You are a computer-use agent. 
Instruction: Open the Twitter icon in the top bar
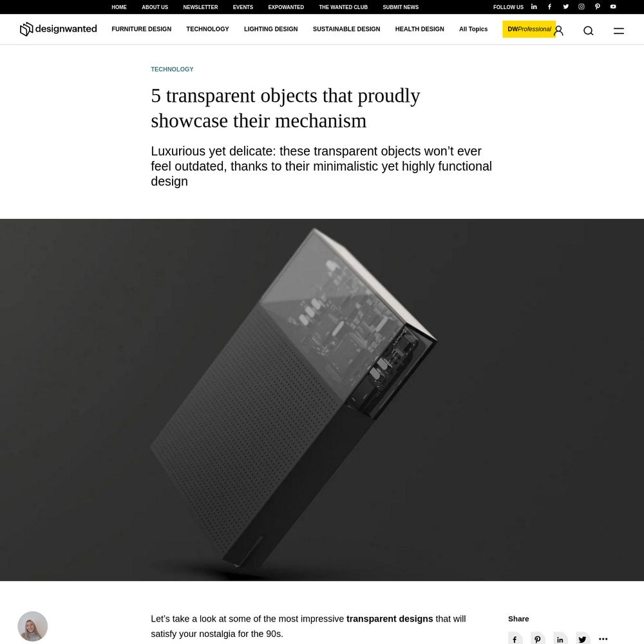565,6
